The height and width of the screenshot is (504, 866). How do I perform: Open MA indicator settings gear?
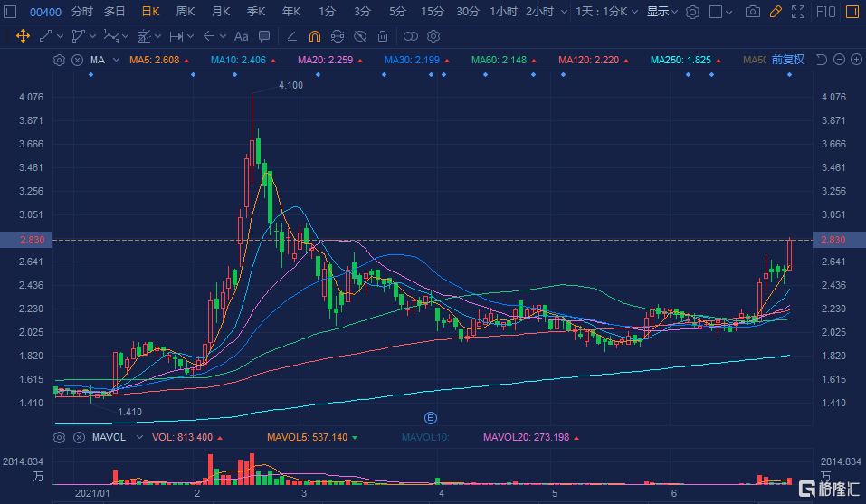60,60
